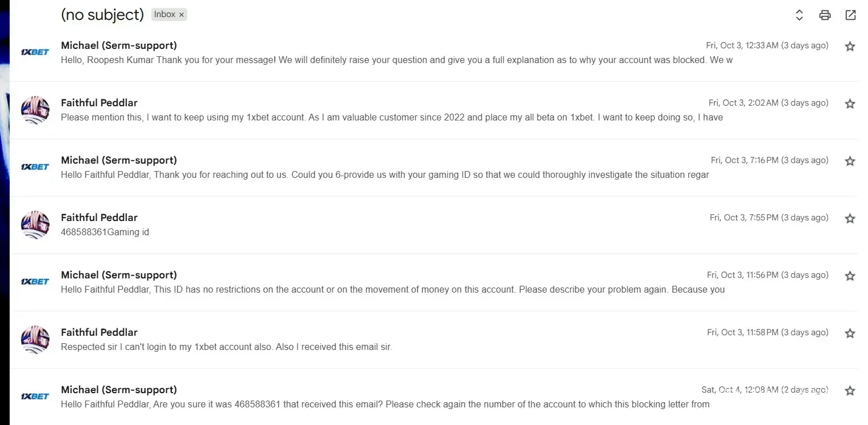The image size is (868, 425).
Task: Expand message starting 'Hello, Roopesh Kumar'
Action: (x=396, y=60)
